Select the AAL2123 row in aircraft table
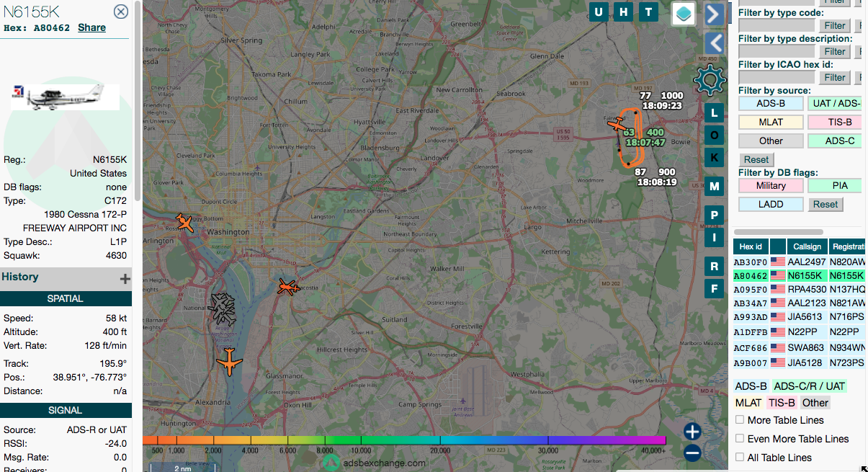 (x=800, y=303)
